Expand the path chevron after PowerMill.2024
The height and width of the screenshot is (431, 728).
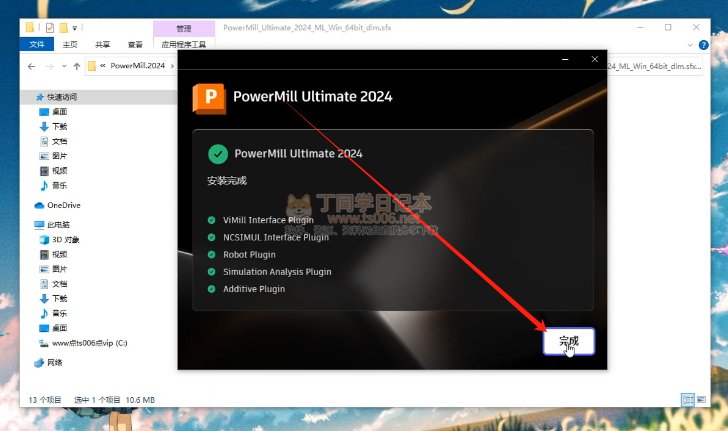(172, 66)
